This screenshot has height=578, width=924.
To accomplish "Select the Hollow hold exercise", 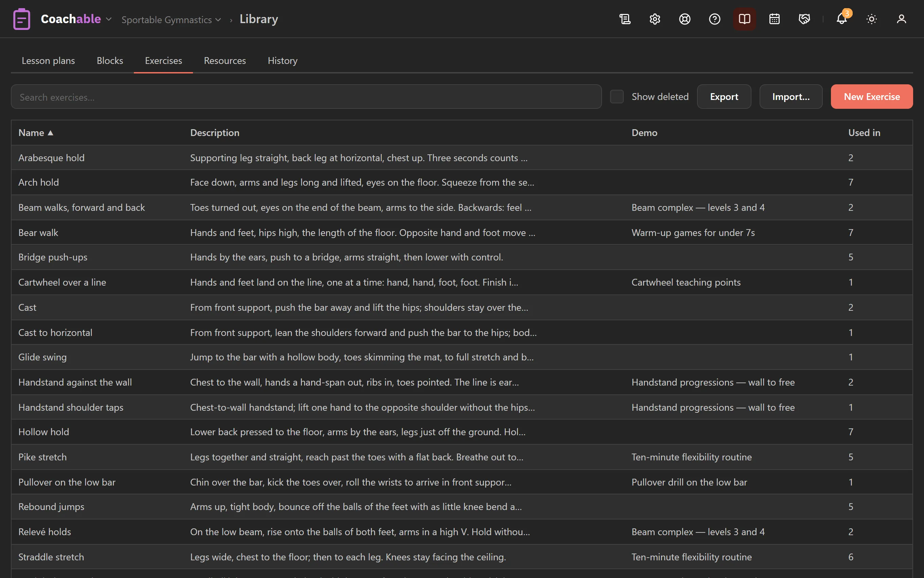I will coord(462,432).
